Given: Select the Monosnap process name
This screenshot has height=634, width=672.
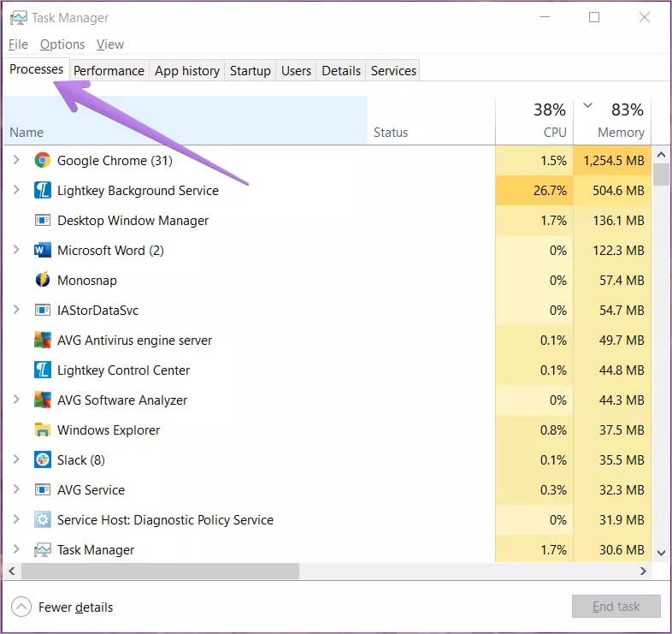Looking at the screenshot, I should (87, 280).
